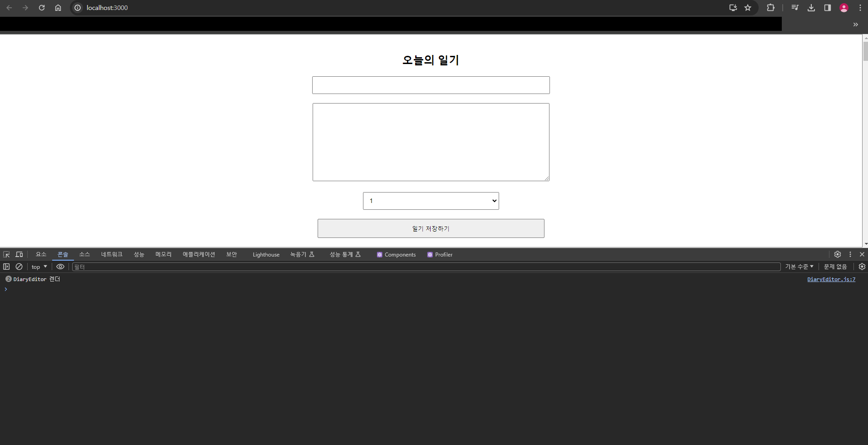Viewport: 868px width, 445px height.
Task: Go forward in browser history
Action: click(25, 8)
